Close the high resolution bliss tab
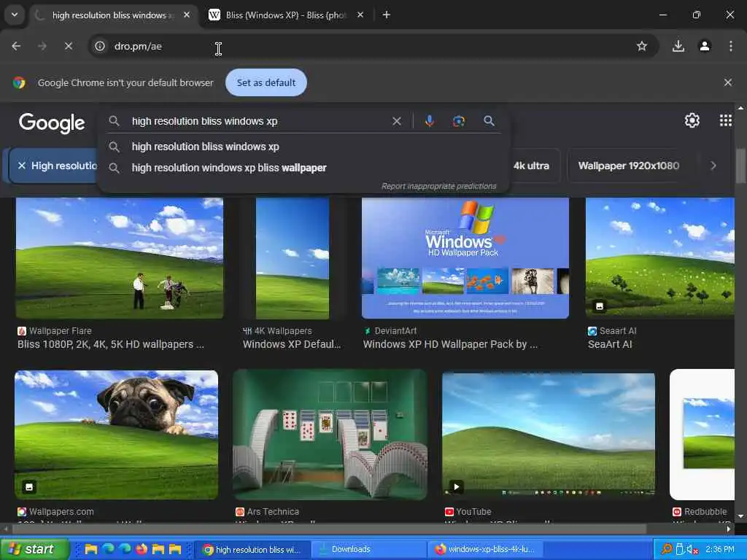This screenshot has height=560, width=747. [x=187, y=15]
